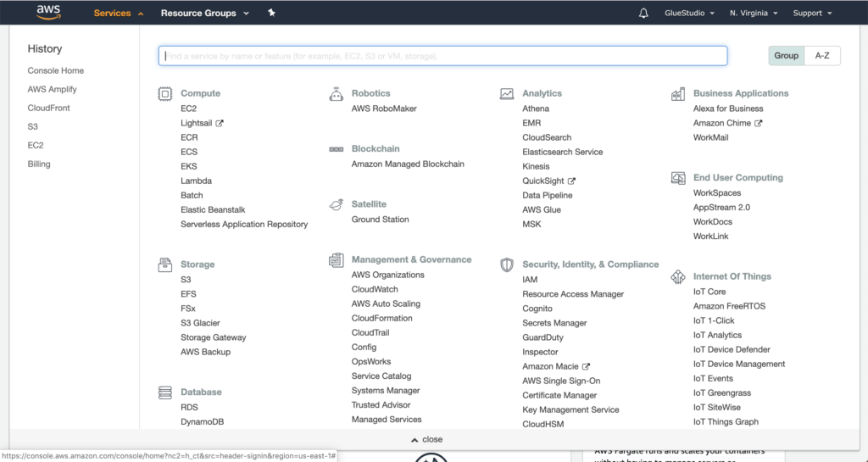Open Amazon Managed Blockchain
Viewport: 868px width, 462px height.
tap(408, 164)
